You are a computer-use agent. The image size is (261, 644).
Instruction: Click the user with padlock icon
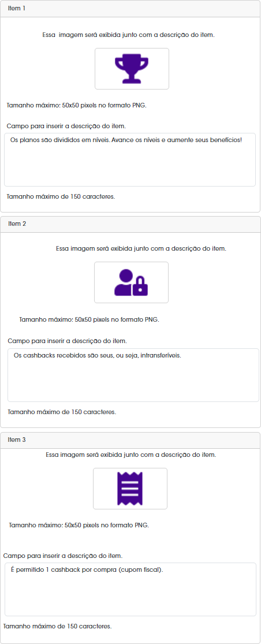tap(131, 282)
